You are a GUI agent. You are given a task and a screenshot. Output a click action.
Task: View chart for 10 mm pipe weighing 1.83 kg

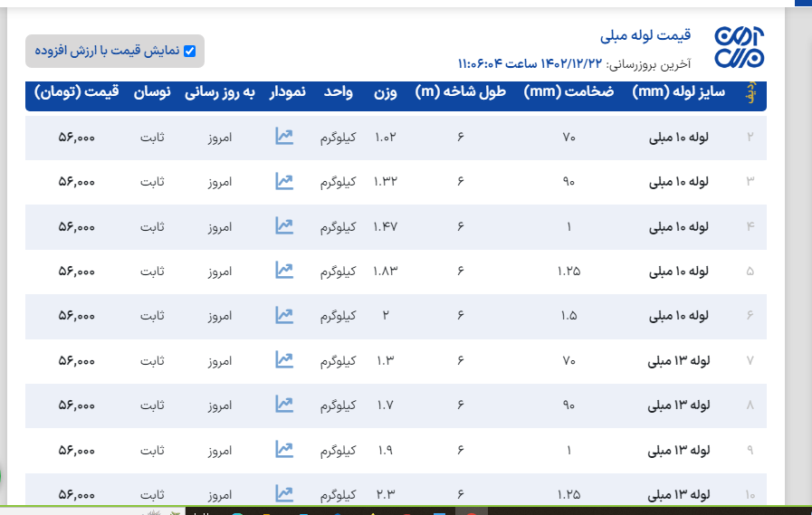click(284, 271)
